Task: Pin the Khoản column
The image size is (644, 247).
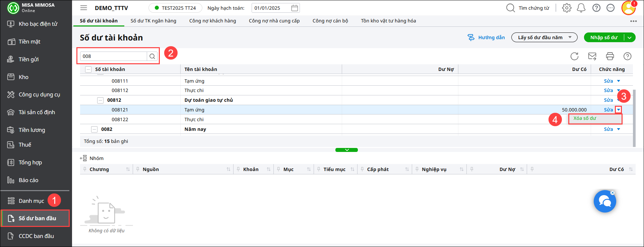Action: pyautogui.click(x=238, y=169)
